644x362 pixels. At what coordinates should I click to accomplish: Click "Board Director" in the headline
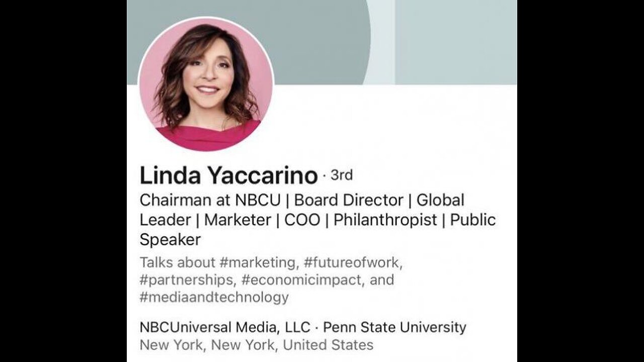[x=348, y=200]
